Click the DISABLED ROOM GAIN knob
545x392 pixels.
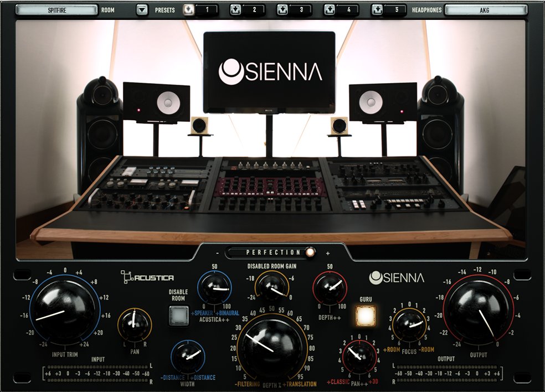point(272,287)
